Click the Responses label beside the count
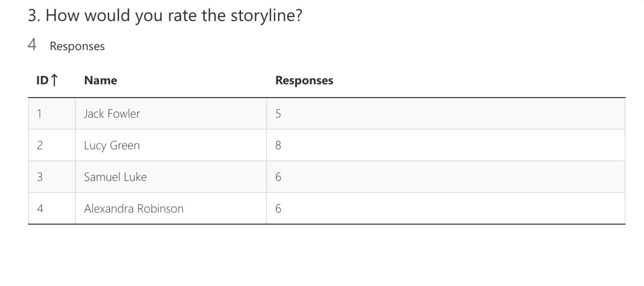The image size is (644, 286). click(77, 46)
